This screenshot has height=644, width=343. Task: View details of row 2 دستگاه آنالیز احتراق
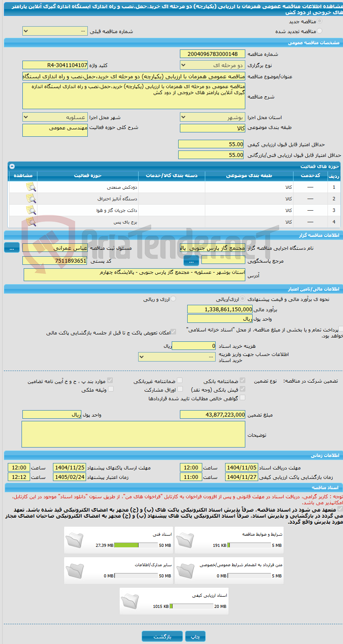[31, 199]
